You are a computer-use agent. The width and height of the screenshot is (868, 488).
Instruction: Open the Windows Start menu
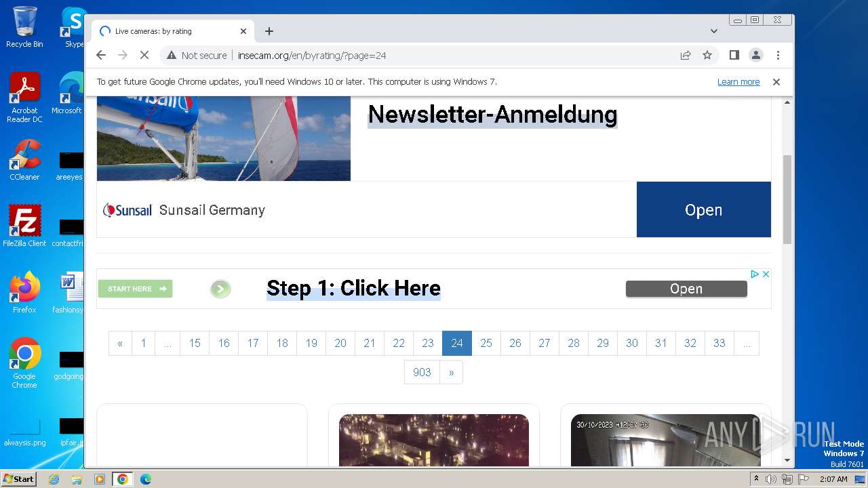19,479
